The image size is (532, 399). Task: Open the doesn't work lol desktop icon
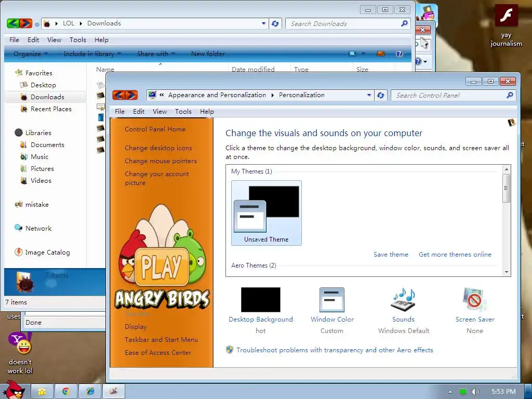[x=20, y=353]
